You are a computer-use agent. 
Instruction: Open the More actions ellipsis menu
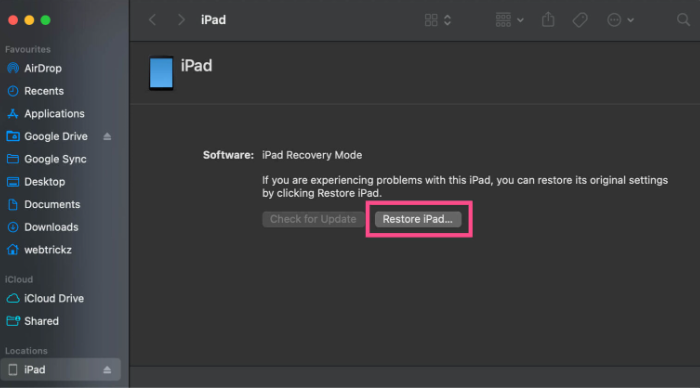[x=620, y=20]
